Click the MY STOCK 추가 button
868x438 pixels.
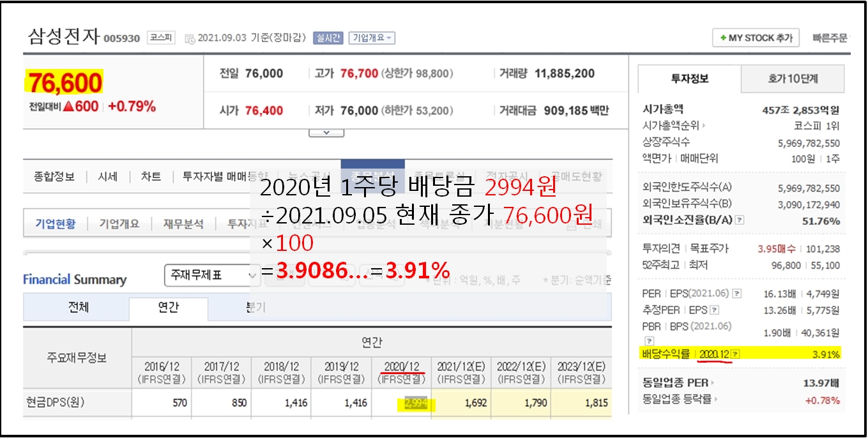click(756, 38)
